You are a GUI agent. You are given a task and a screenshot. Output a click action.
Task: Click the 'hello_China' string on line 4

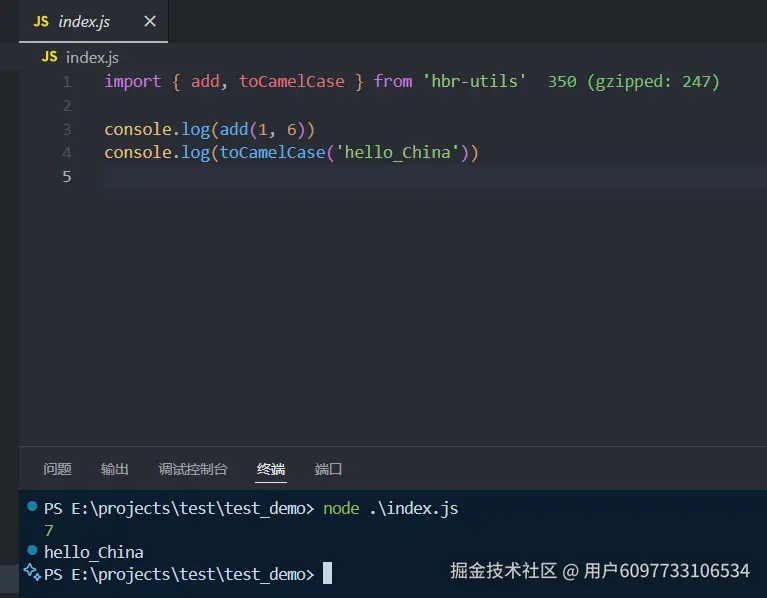click(x=398, y=153)
